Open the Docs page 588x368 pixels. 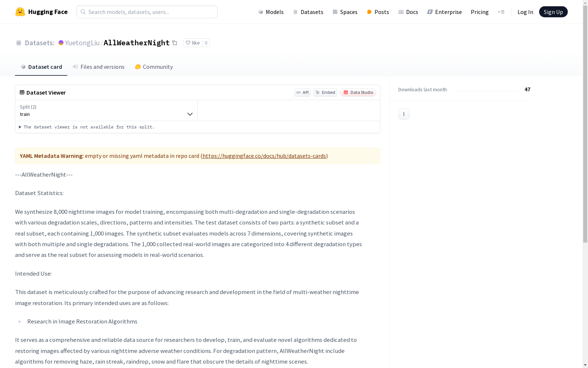408,12
